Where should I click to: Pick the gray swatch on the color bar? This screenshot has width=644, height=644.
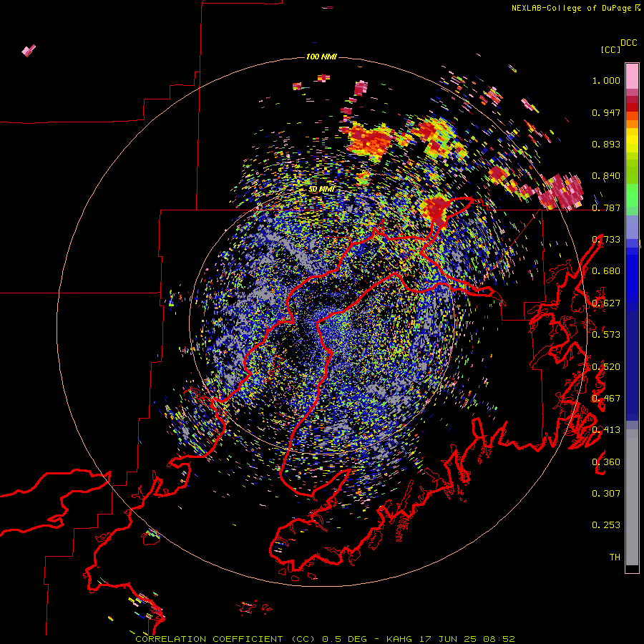coord(632,497)
